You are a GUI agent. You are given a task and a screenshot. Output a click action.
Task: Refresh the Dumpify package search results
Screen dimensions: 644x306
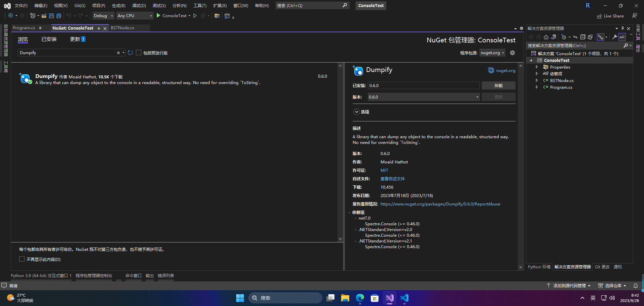pos(131,52)
